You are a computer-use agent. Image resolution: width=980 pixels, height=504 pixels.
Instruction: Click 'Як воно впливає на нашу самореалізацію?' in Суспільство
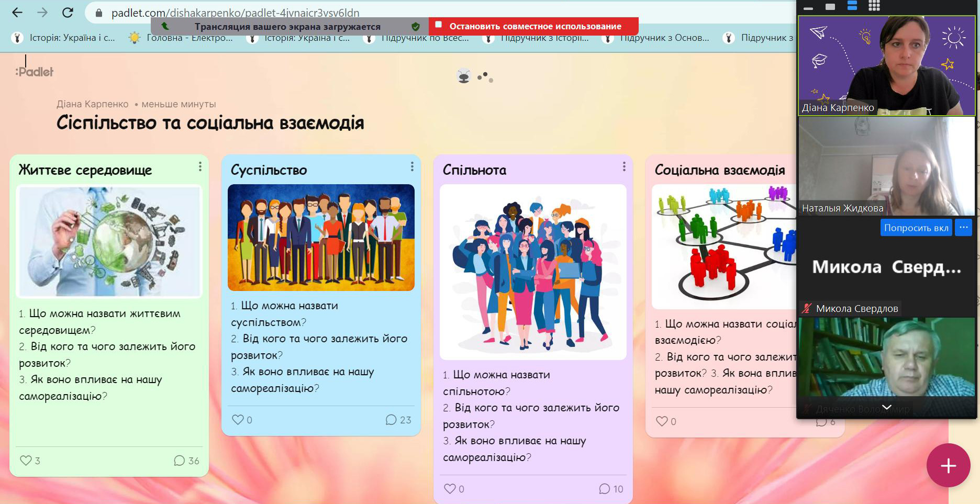coord(303,380)
